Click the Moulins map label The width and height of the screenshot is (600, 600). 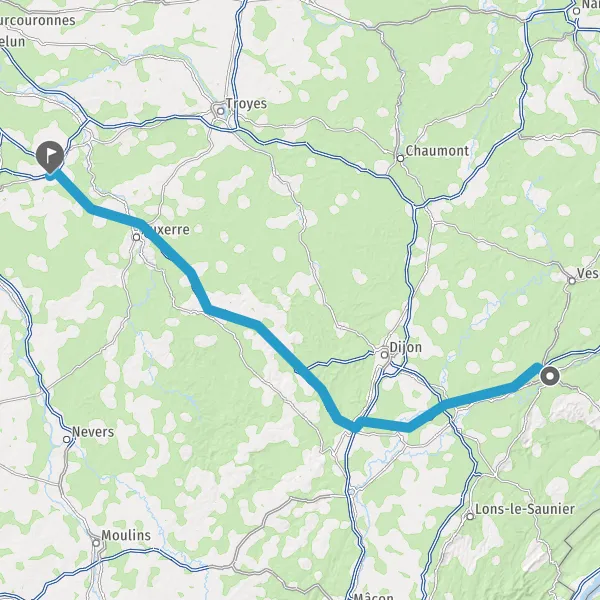tap(126, 535)
